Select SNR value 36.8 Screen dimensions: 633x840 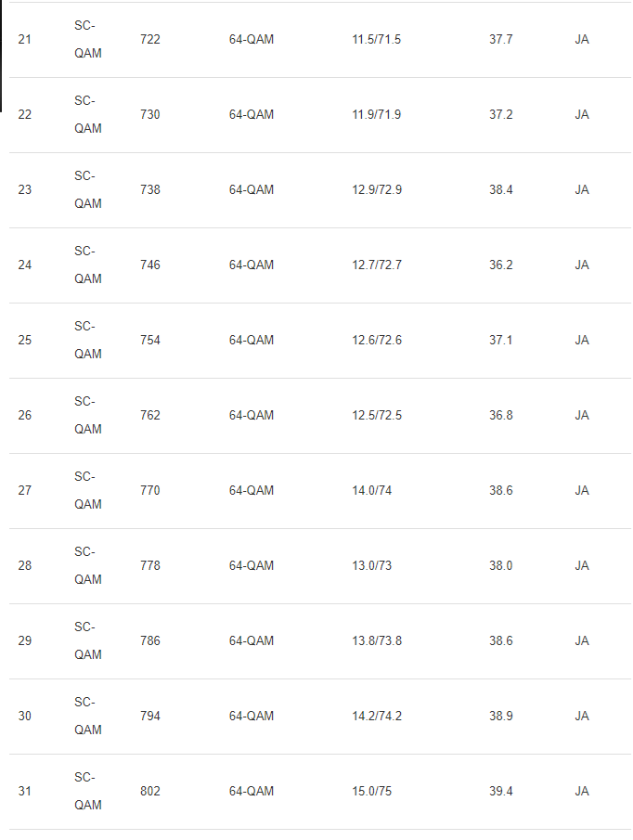click(x=500, y=415)
